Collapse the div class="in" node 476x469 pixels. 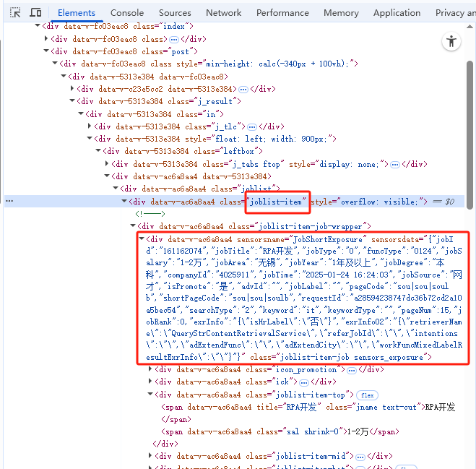point(81,113)
